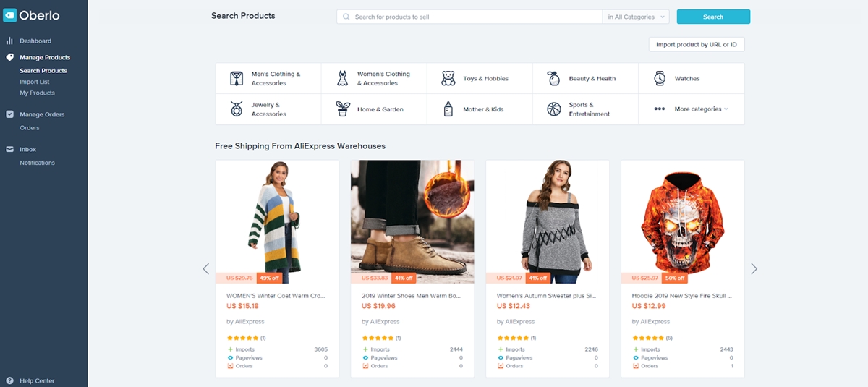
Task: Open Import List in sidebar
Action: (34, 82)
